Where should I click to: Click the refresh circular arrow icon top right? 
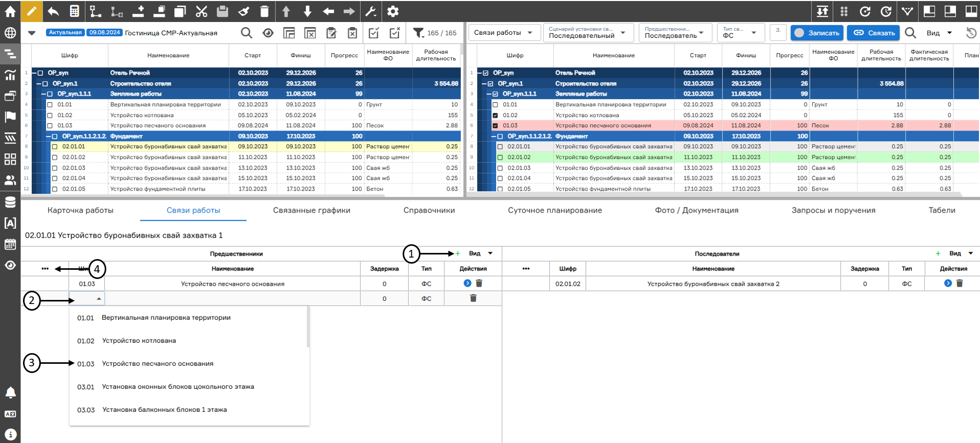point(865,11)
